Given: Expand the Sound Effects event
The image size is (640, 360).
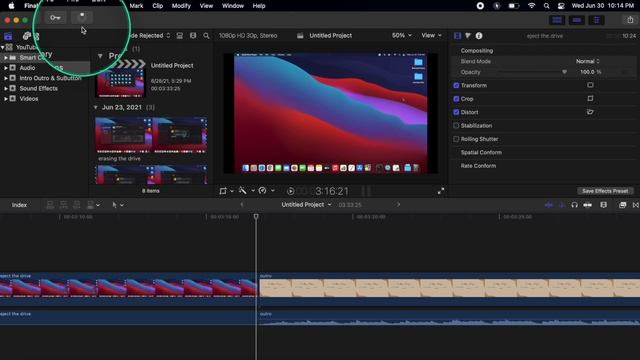Looking at the screenshot, I should 6,88.
